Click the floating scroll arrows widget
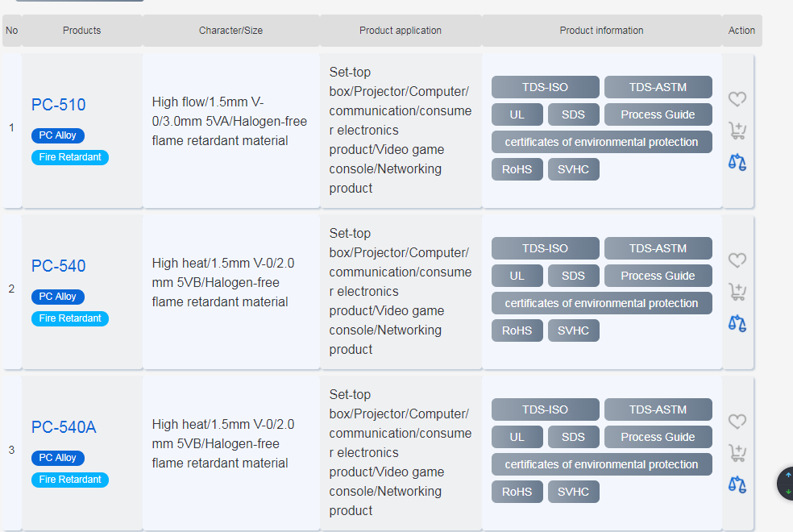 [x=787, y=484]
